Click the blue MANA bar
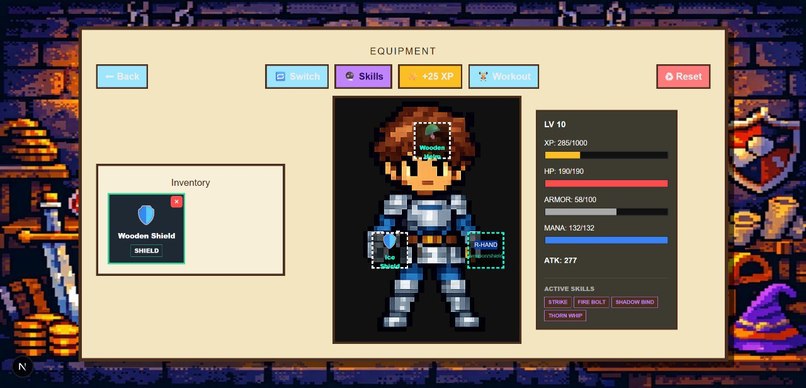The height and width of the screenshot is (388, 806). click(606, 240)
